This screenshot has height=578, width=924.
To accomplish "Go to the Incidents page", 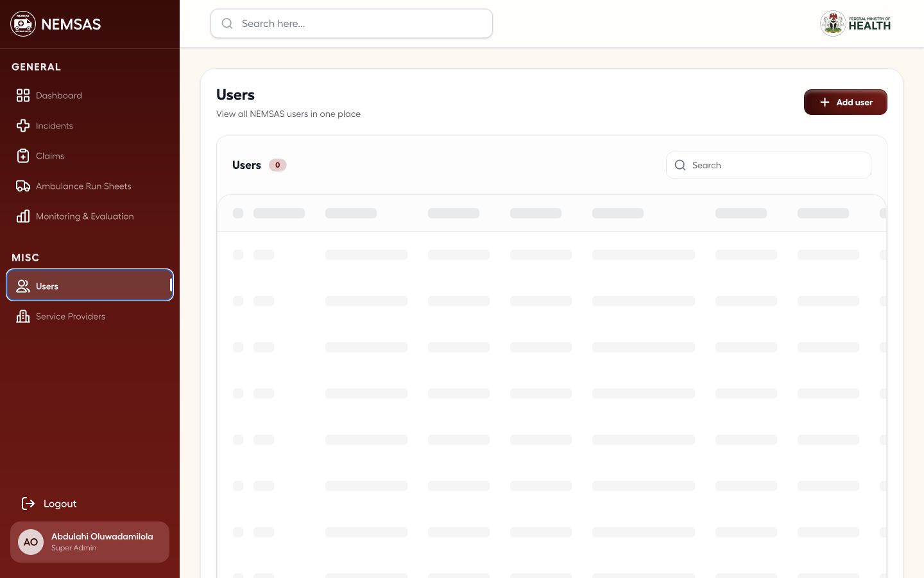I will coord(90,126).
